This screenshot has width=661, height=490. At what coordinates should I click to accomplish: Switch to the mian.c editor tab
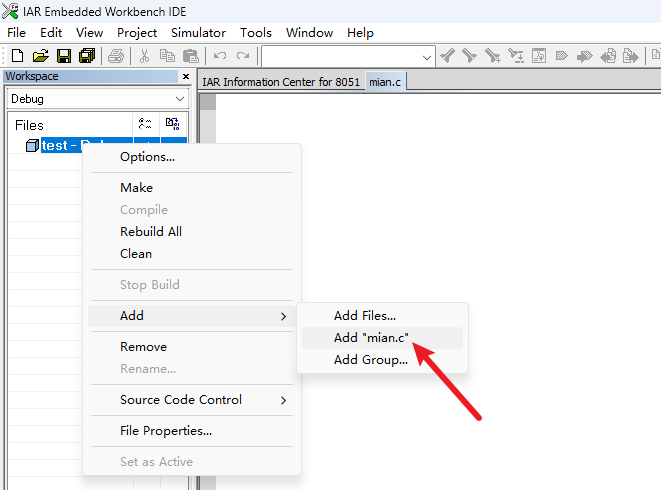(385, 81)
